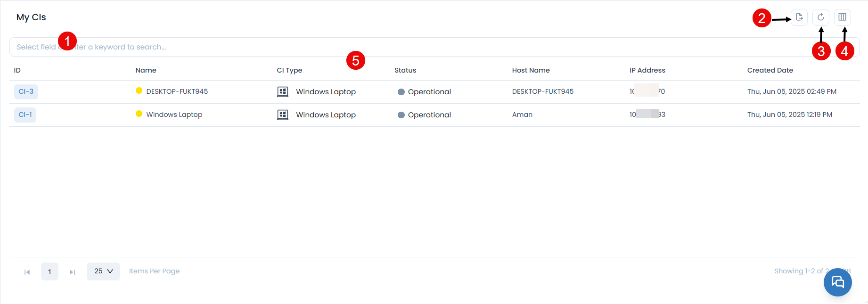
Task: Open the CI-1 record link
Action: [x=25, y=115]
